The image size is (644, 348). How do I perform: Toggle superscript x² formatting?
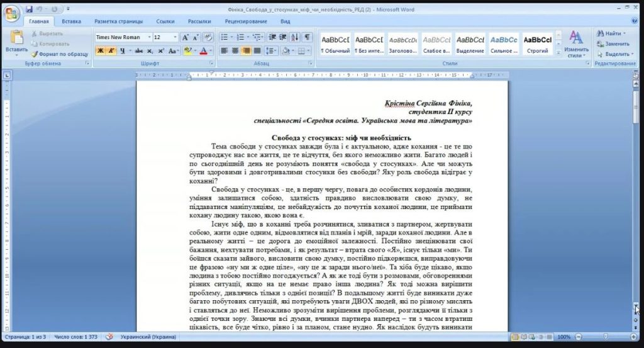pyautogui.click(x=160, y=50)
